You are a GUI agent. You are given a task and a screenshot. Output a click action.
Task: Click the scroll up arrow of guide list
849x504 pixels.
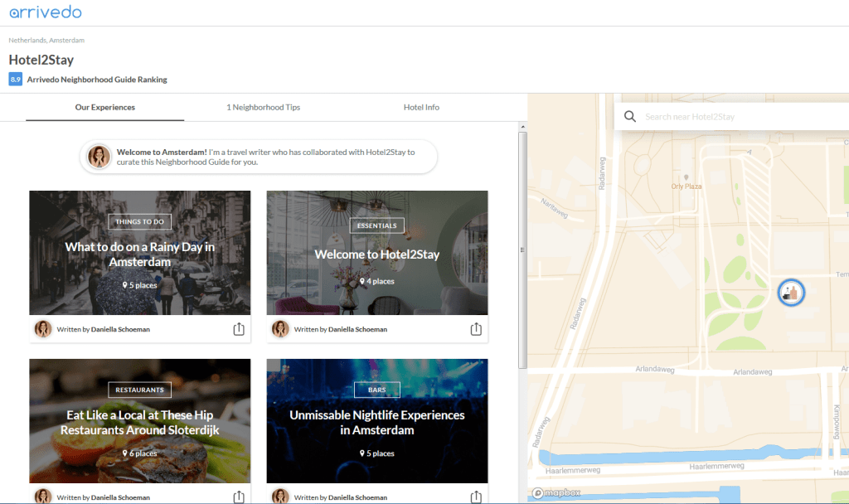coord(522,127)
